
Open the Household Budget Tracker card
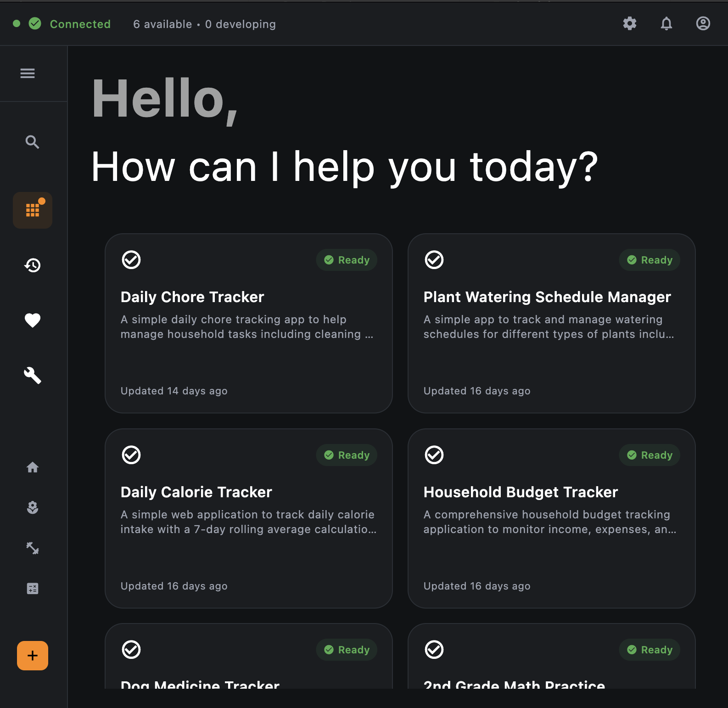click(x=552, y=519)
